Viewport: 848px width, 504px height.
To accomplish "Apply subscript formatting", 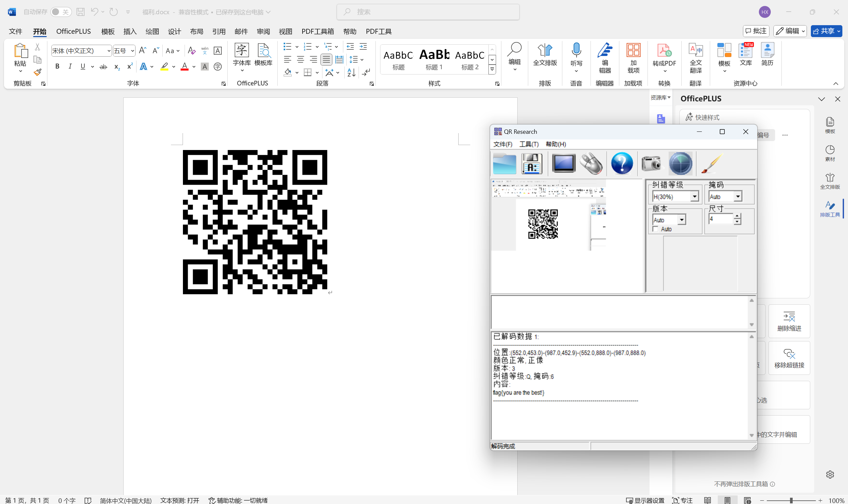I will click(x=117, y=67).
